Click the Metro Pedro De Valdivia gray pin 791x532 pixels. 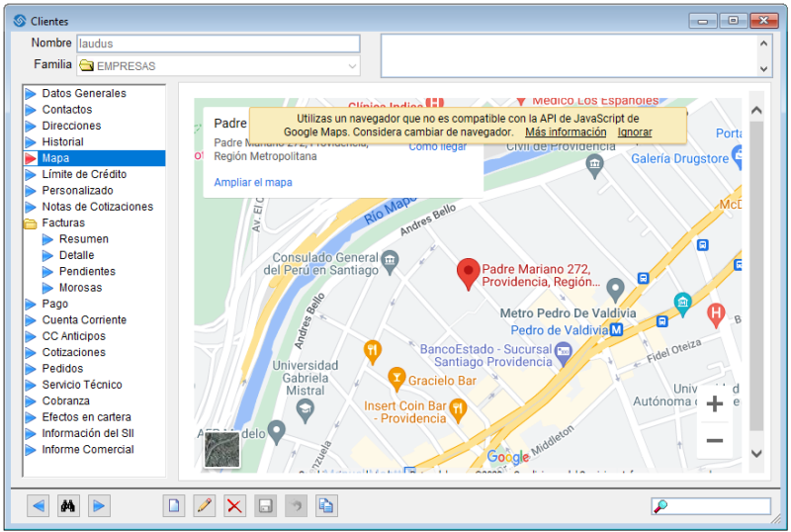click(x=615, y=290)
